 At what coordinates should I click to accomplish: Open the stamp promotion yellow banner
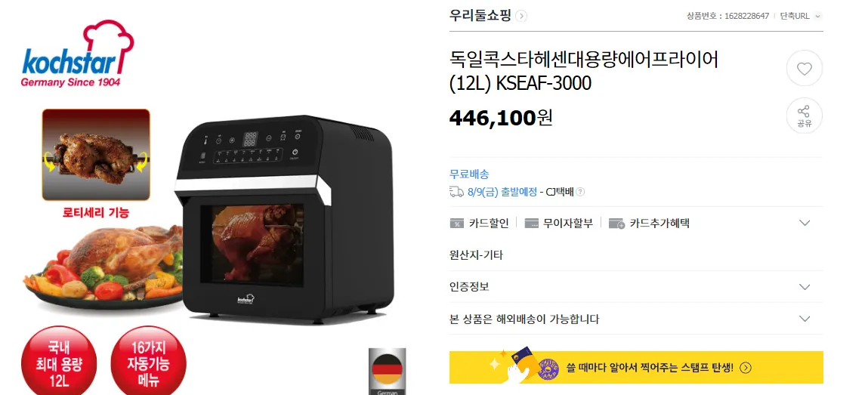[636, 367]
